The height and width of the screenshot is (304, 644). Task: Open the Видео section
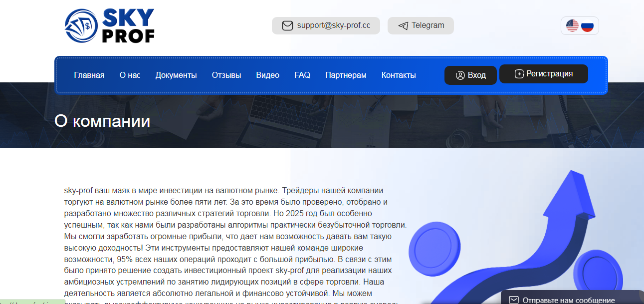pyautogui.click(x=267, y=75)
